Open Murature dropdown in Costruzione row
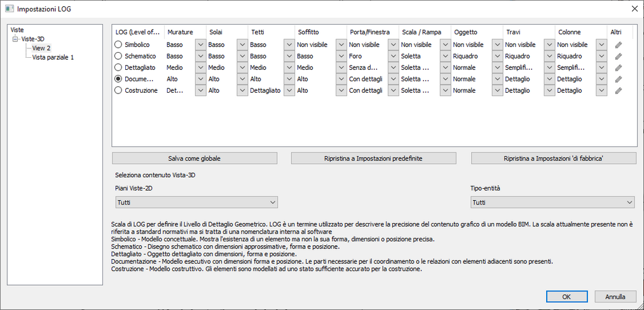Screen dimensions: 644x310 pos(200,91)
